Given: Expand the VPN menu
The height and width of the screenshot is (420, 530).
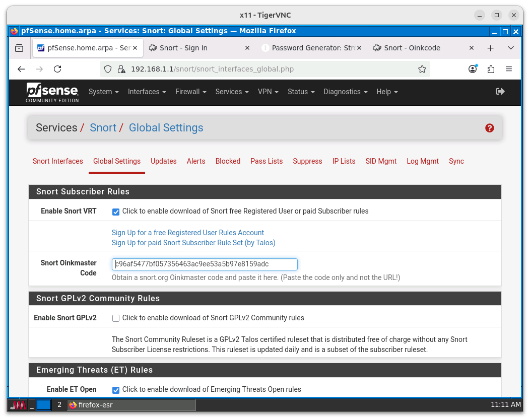Looking at the screenshot, I should tap(268, 92).
